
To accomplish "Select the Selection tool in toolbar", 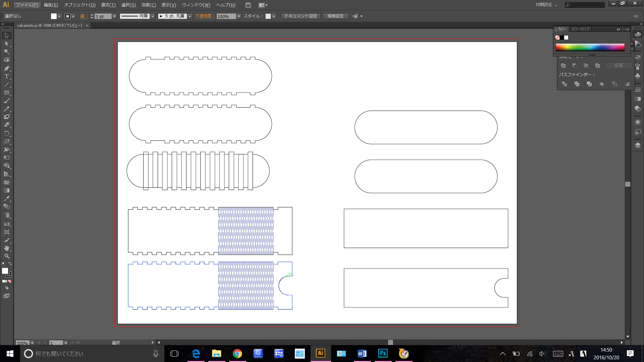I will (x=6, y=35).
